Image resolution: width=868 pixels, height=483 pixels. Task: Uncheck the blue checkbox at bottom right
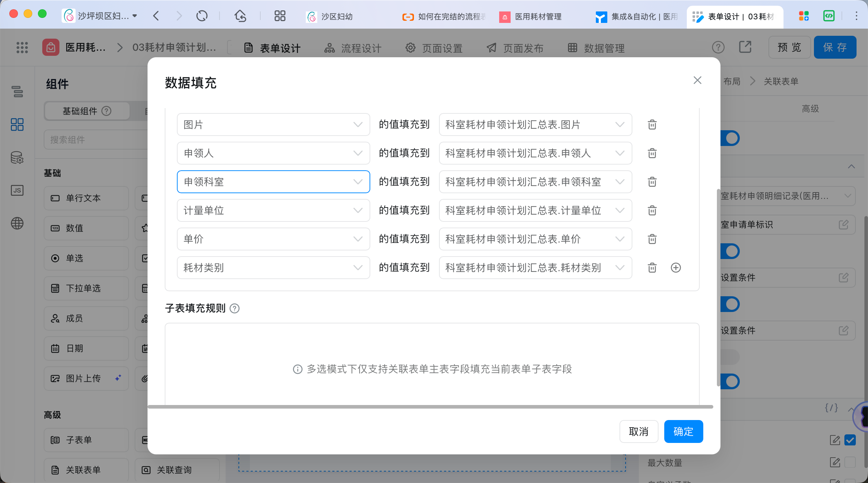pos(850,440)
